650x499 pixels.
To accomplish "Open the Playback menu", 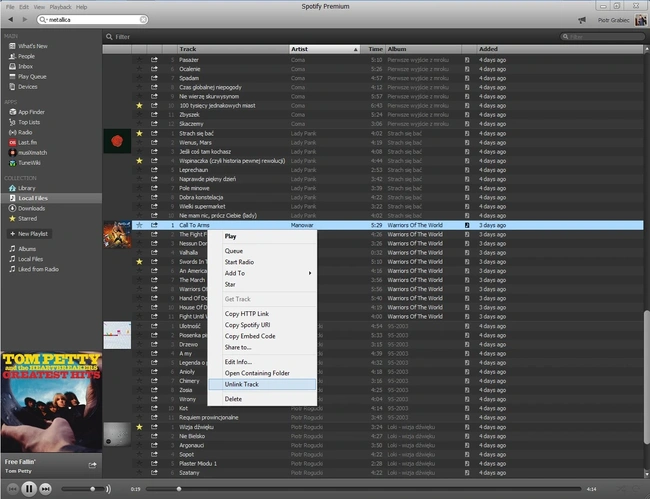I will [x=61, y=7].
